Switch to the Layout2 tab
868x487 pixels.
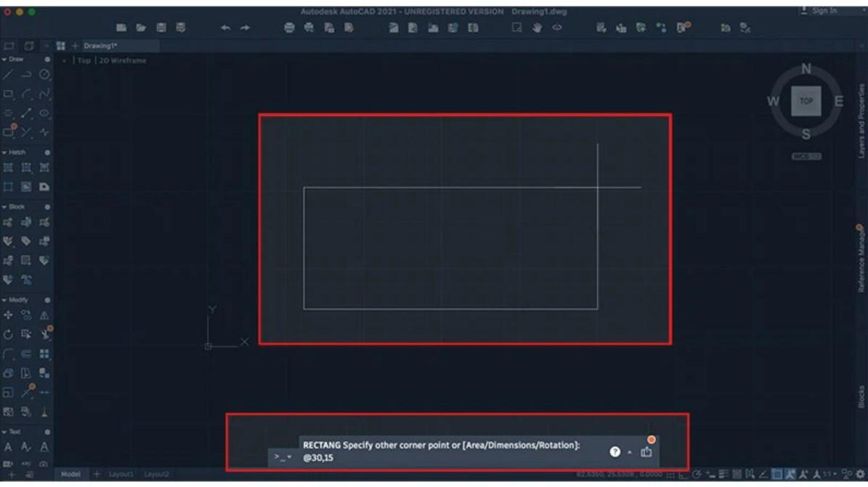(157, 474)
